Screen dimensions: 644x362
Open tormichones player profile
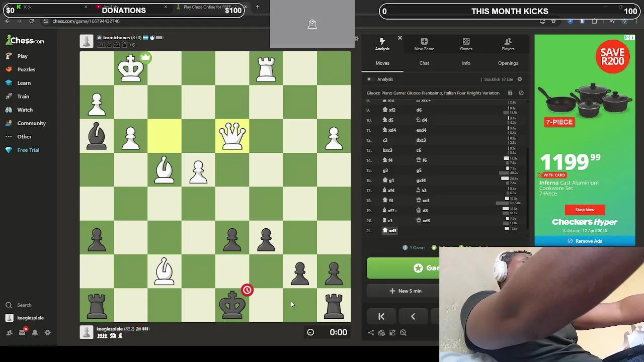116,38
